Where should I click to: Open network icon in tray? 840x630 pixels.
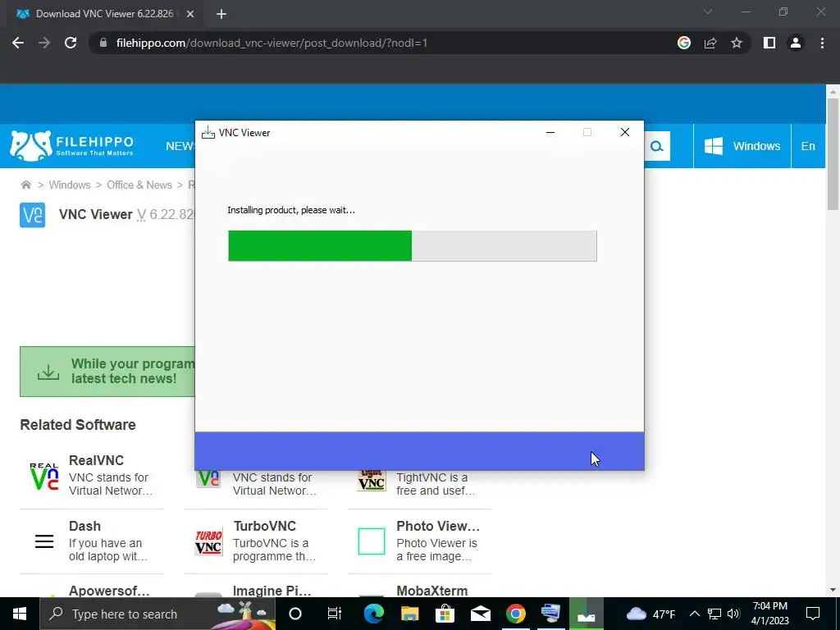[714, 614]
